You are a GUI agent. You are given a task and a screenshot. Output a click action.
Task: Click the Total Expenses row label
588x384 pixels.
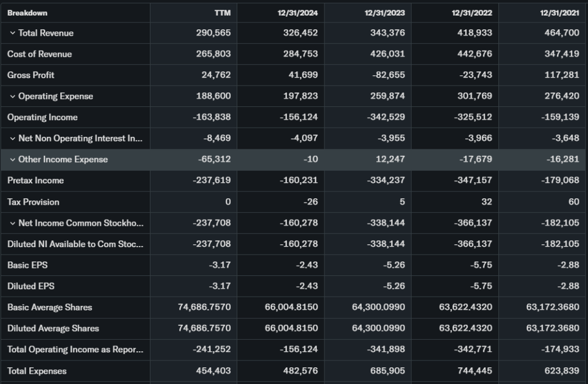pyautogui.click(x=37, y=371)
